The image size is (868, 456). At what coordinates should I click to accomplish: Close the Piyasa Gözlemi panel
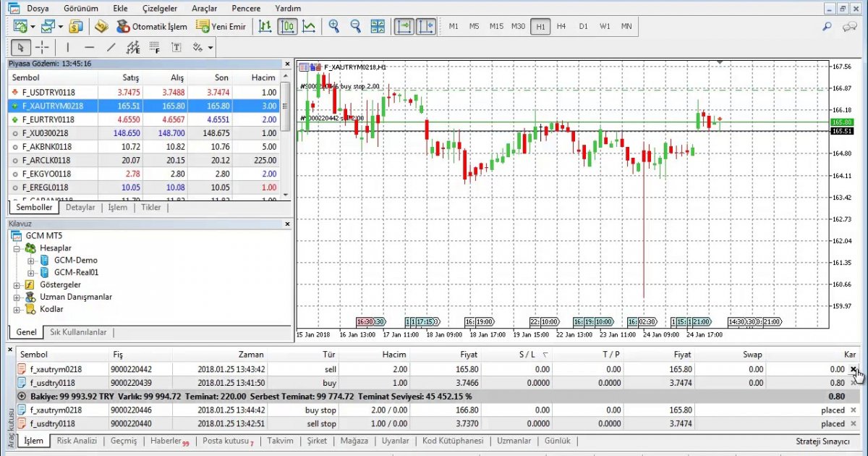pos(287,64)
